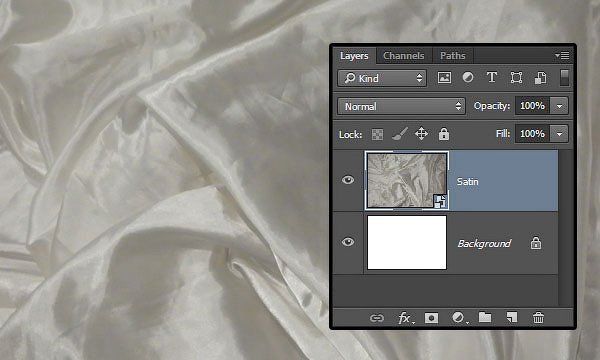Hide the Background layer
The image size is (600, 360).
[x=348, y=242]
